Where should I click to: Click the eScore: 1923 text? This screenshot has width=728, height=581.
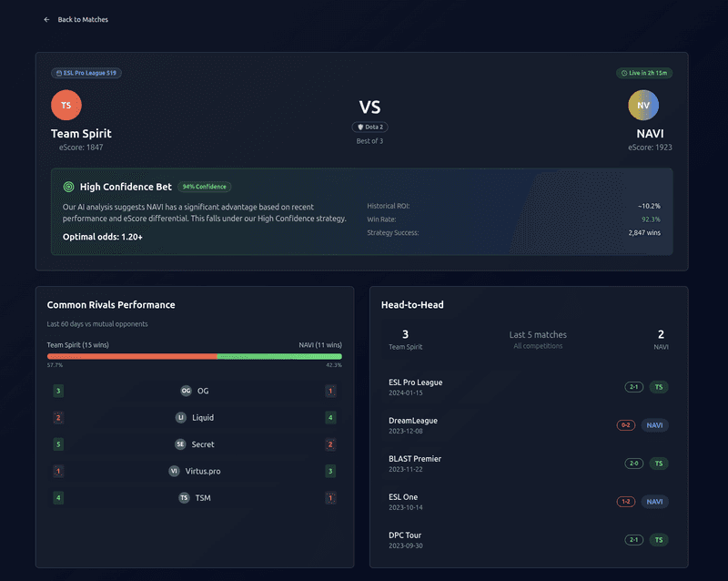click(x=650, y=148)
